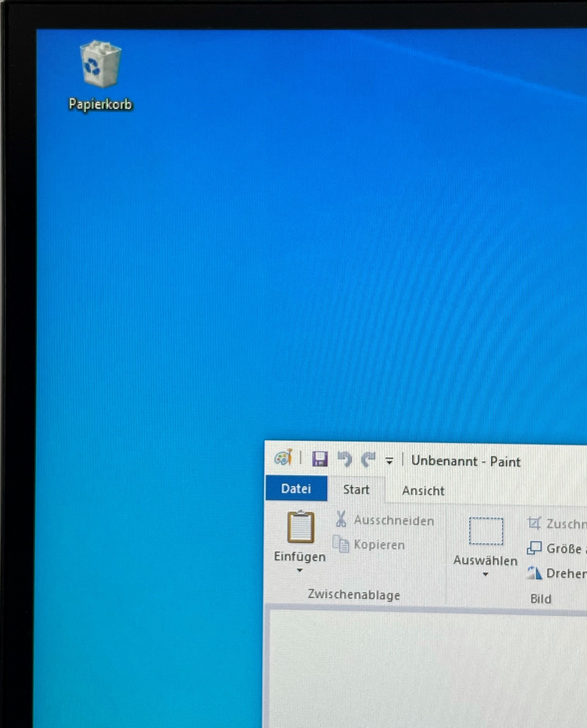
Task: Select the Papierkorb recycle bin icon
Action: [101, 64]
